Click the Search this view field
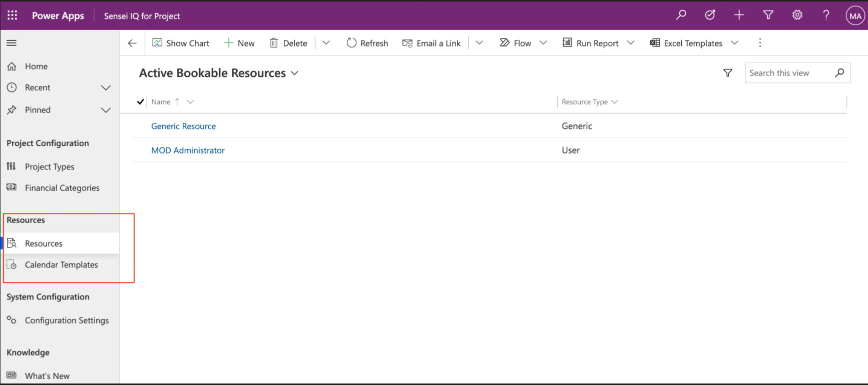The width and height of the screenshot is (868, 385). pyautogui.click(x=788, y=73)
